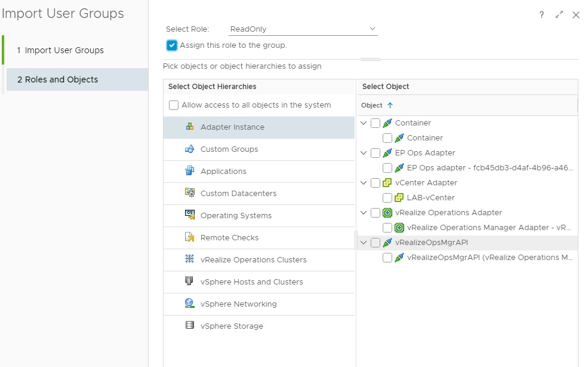588x367 pixels.
Task: Open the Select Role dropdown
Action: point(303,29)
